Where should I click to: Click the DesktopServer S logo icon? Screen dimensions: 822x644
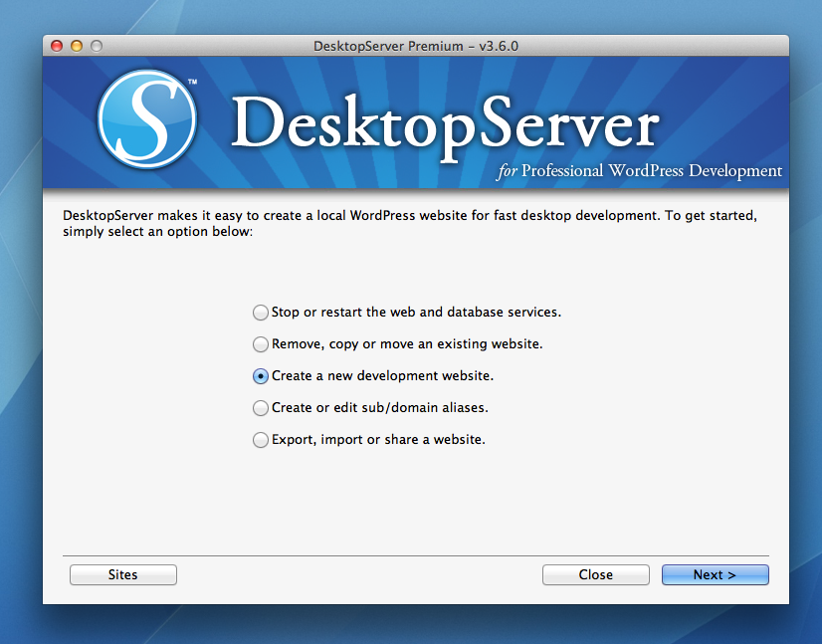coord(147,120)
